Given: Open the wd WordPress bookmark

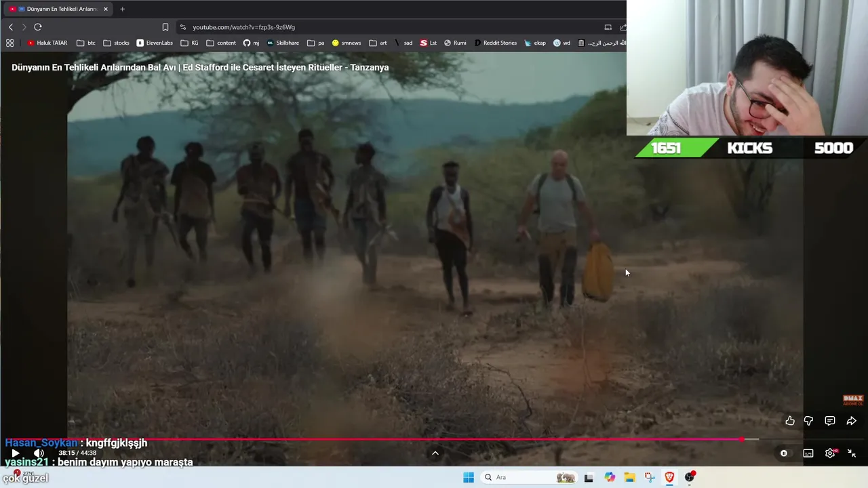Looking at the screenshot, I should pyautogui.click(x=561, y=43).
